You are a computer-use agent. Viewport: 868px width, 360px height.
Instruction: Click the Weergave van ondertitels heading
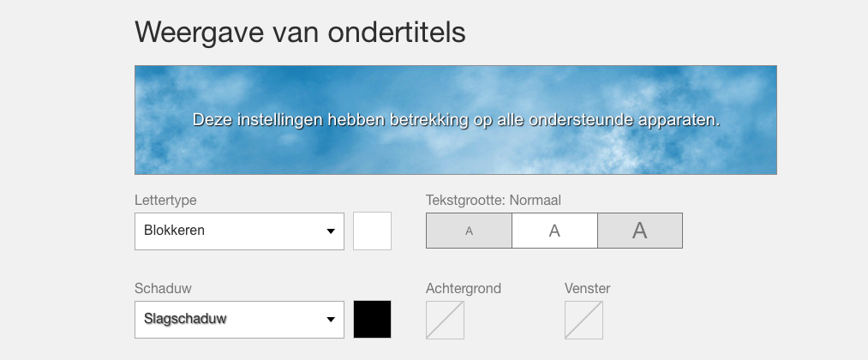(300, 33)
